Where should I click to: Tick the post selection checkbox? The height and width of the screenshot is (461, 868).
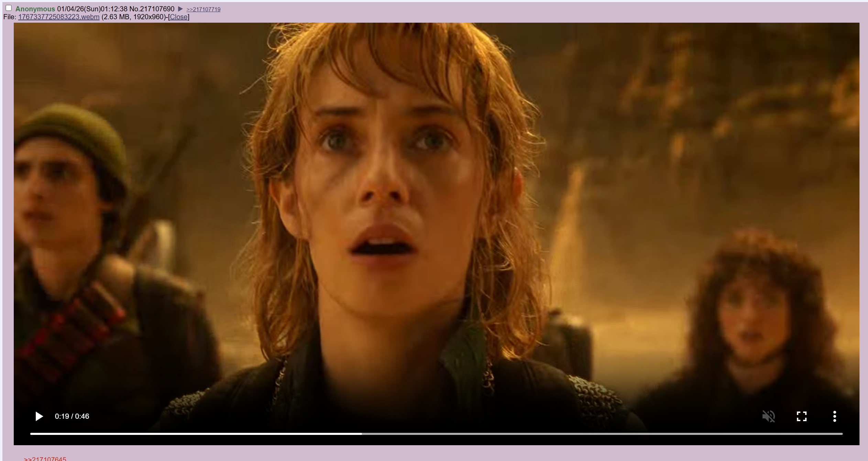coord(9,8)
